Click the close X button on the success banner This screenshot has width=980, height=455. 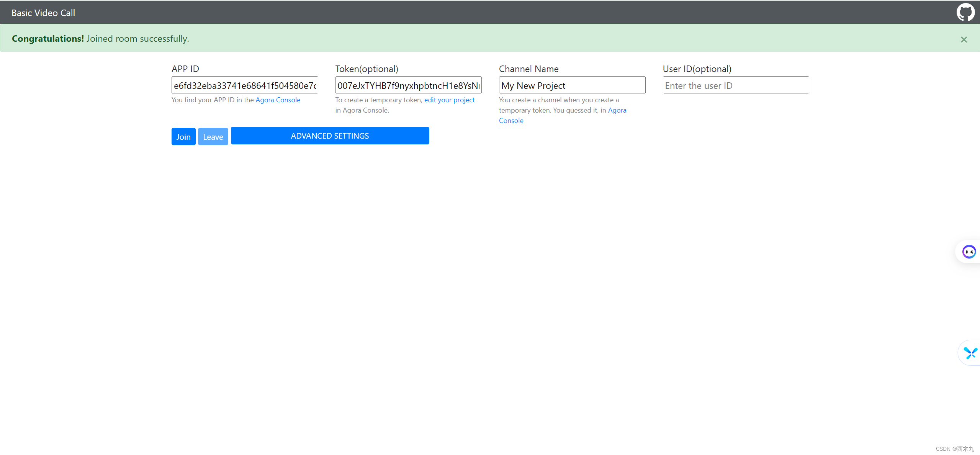pyautogui.click(x=964, y=39)
